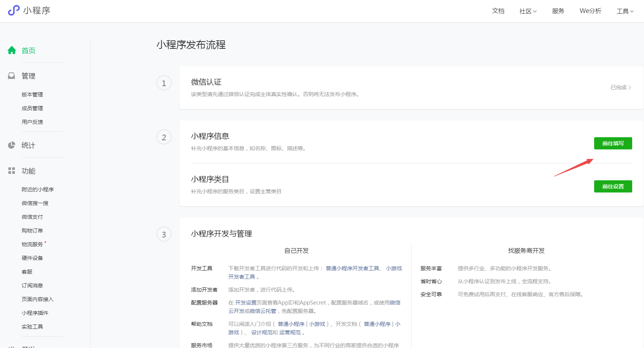The height and width of the screenshot is (348, 644).
Task: Select 管理 section in sidebar
Action: tap(29, 76)
